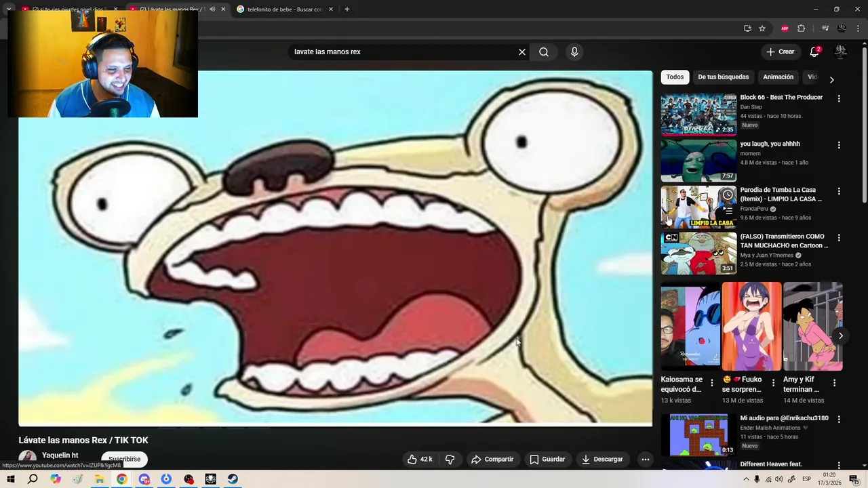
Task: Click inside the YouTube search field
Action: (403, 52)
